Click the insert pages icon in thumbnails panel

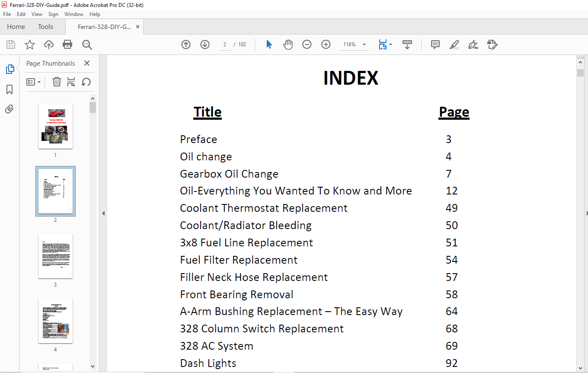click(x=71, y=82)
